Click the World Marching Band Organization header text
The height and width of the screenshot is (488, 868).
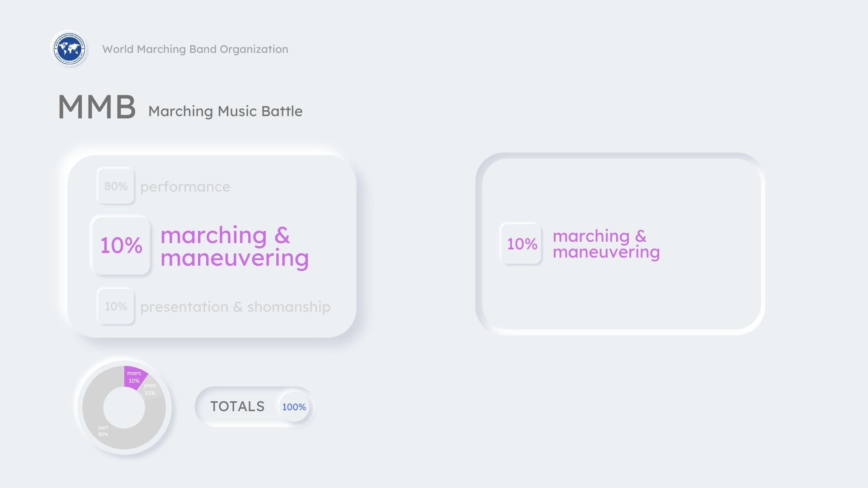coord(195,49)
